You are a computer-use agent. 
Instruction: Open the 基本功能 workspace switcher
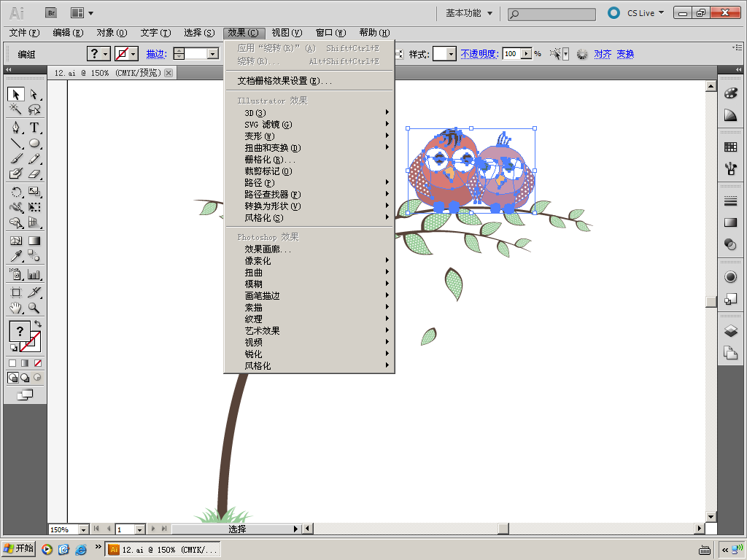(469, 13)
